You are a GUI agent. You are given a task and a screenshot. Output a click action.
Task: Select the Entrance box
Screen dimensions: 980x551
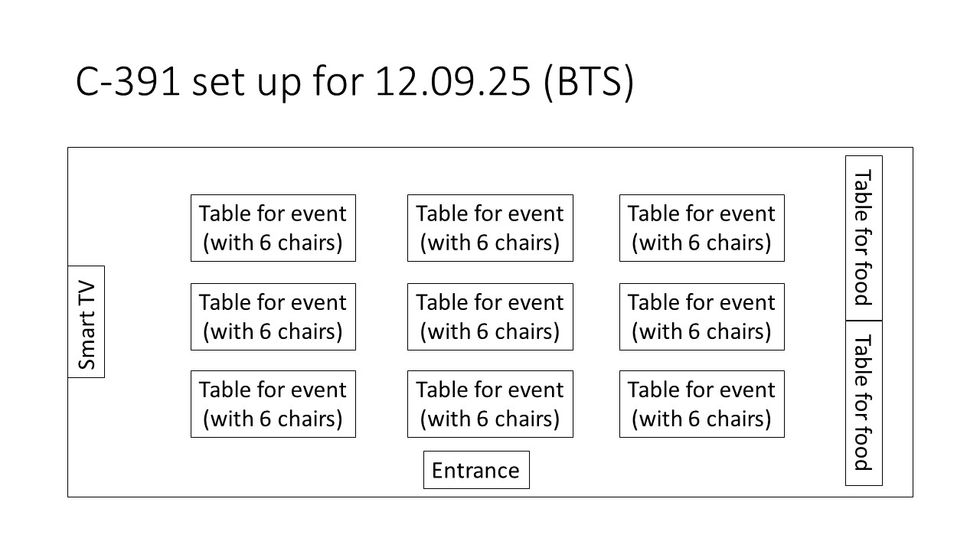(475, 470)
